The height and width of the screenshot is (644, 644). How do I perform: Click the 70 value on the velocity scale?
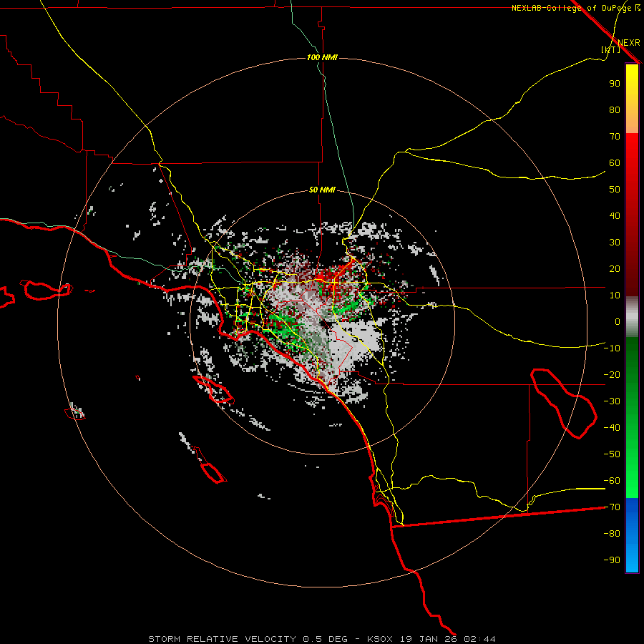(x=615, y=137)
